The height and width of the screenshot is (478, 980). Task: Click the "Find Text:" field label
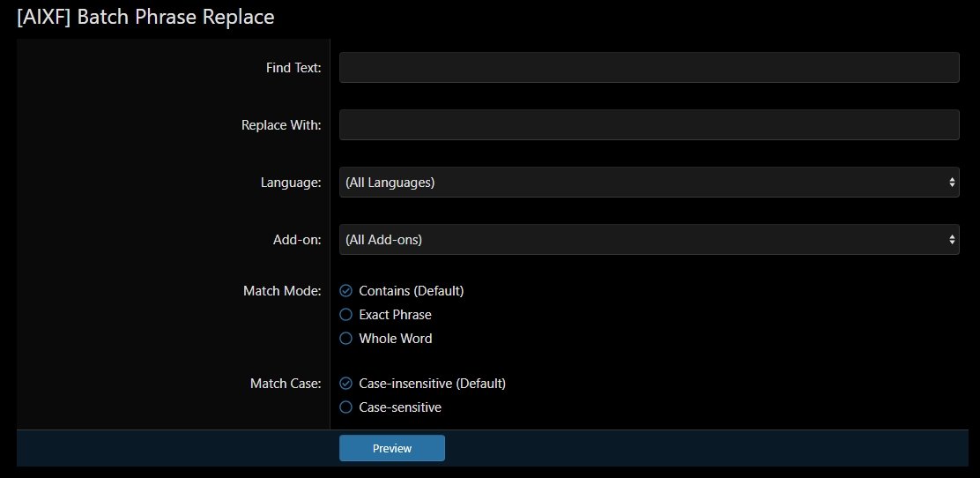point(293,68)
